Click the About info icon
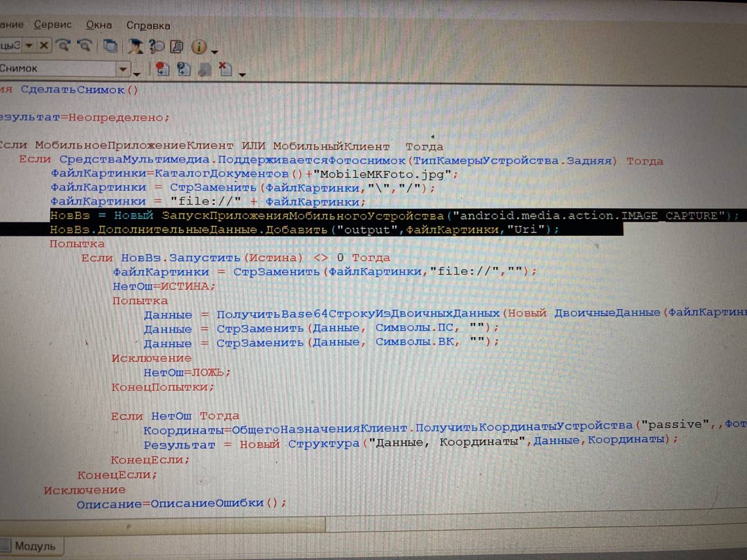This screenshot has width=747, height=560. (x=199, y=47)
